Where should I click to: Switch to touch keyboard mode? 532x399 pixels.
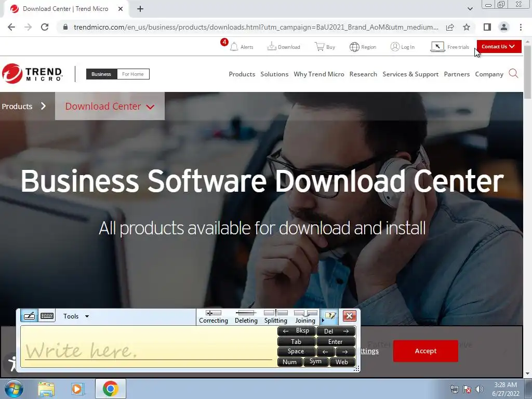click(47, 316)
